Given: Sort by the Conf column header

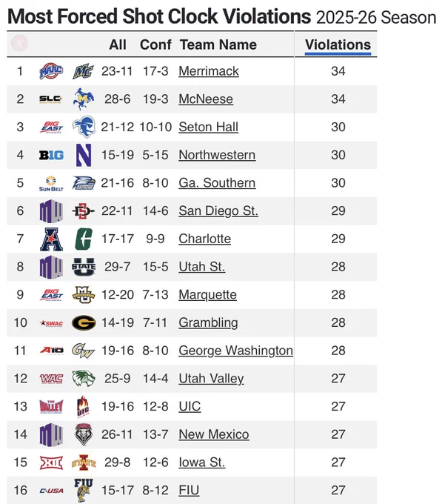Looking at the screenshot, I should [x=155, y=44].
